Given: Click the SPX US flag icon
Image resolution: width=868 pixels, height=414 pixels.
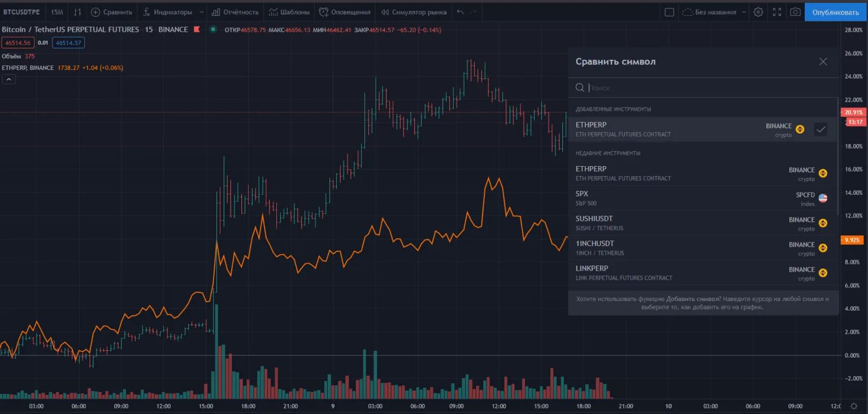Looking at the screenshot, I should (x=823, y=198).
